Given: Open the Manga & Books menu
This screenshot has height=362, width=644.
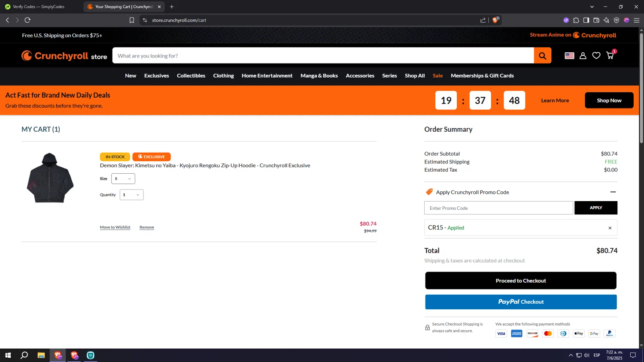Looking at the screenshot, I should [319, 75].
